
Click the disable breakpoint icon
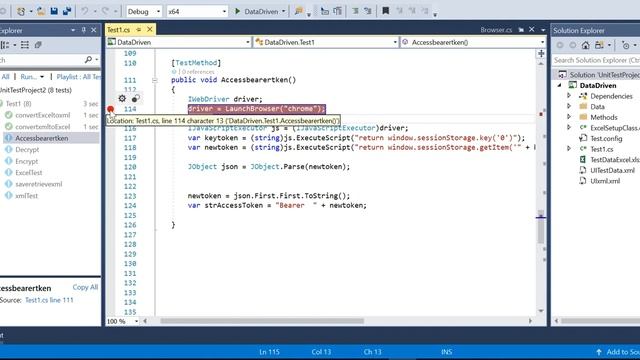pos(136,98)
